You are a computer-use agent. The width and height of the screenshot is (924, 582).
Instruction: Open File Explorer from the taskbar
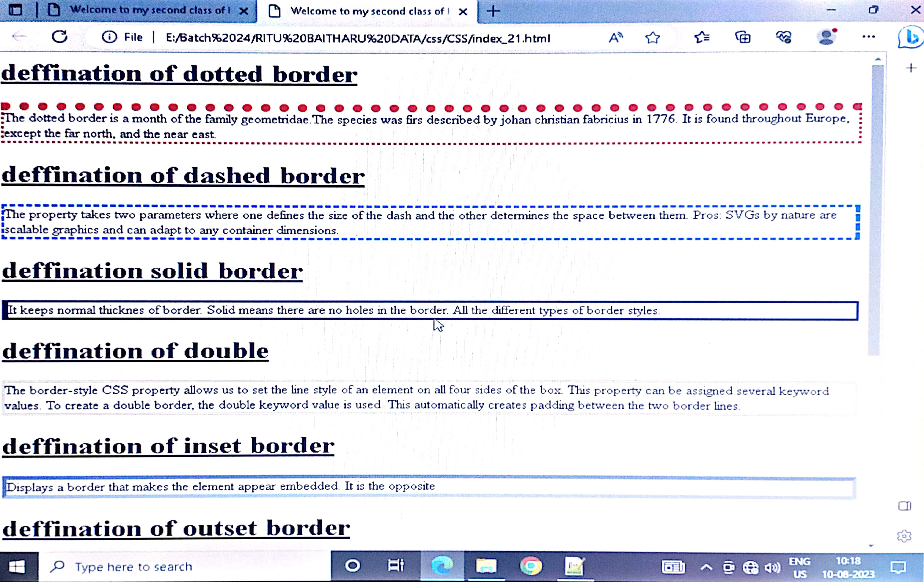tap(486, 566)
